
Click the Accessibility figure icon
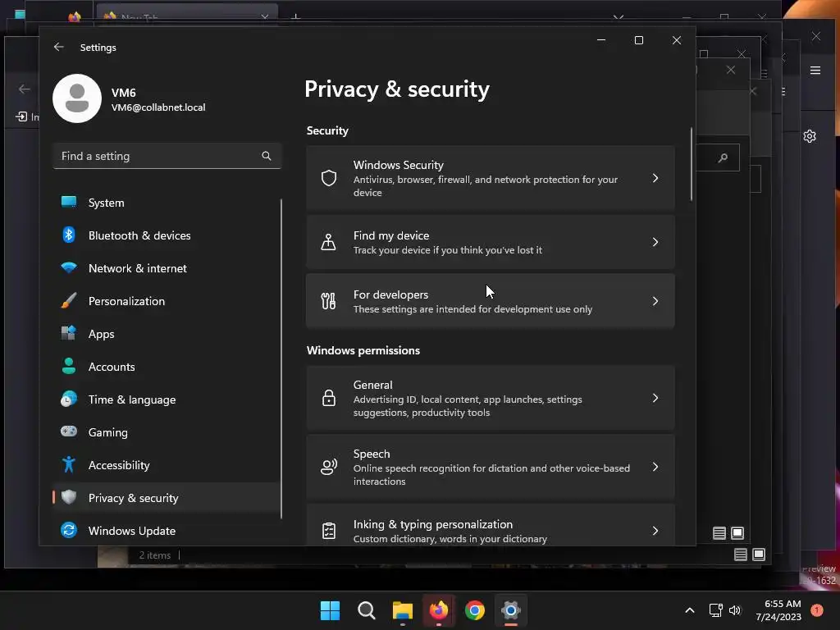(x=69, y=464)
